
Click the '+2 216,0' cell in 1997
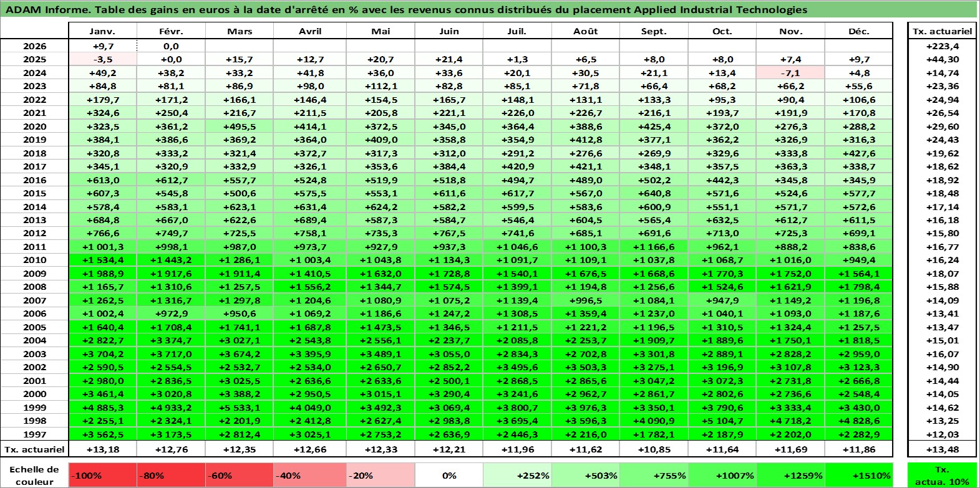coord(586,434)
